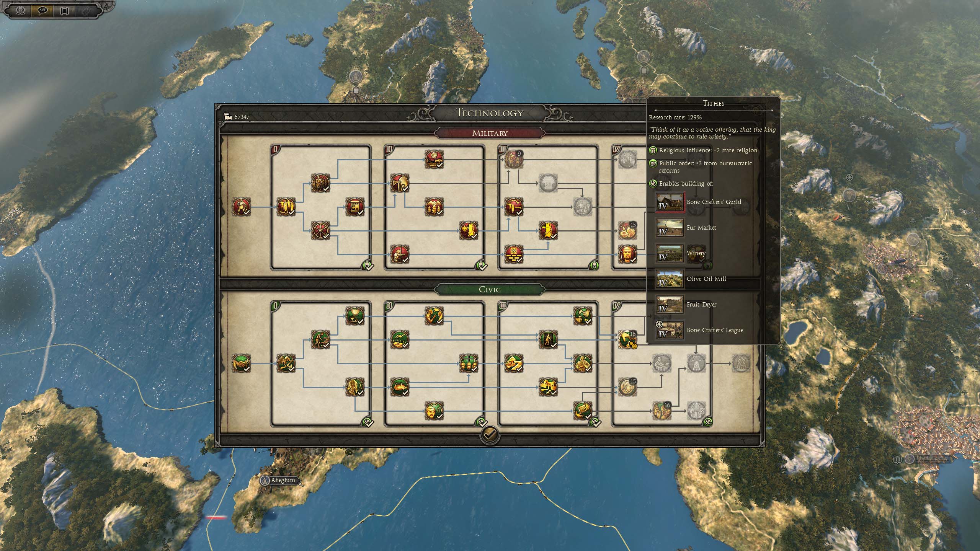Select civic tech with moustached man and halo

434,411
